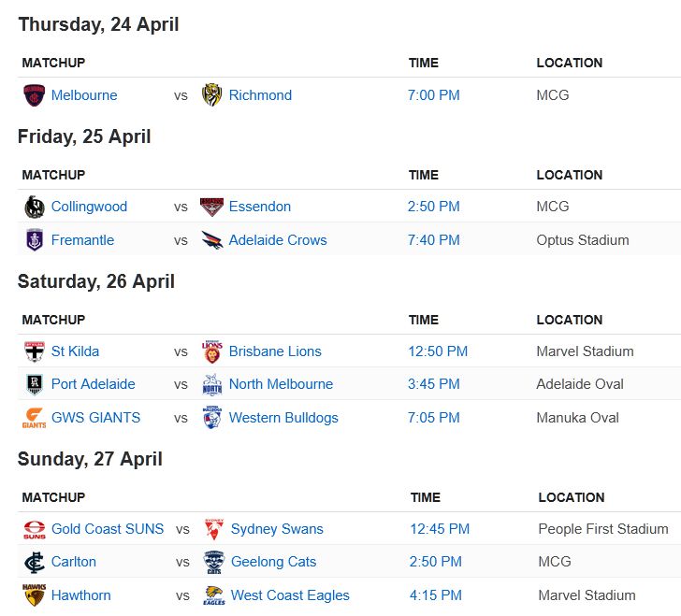Viewport: 681px width, 616px height.
Task: Click the Melbourne team logo icon
Action: 34,95
